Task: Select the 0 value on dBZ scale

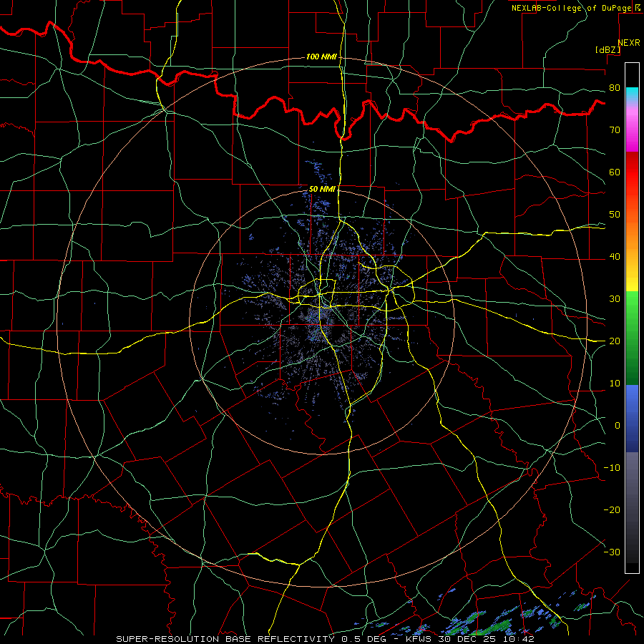Action: [618, 426]
